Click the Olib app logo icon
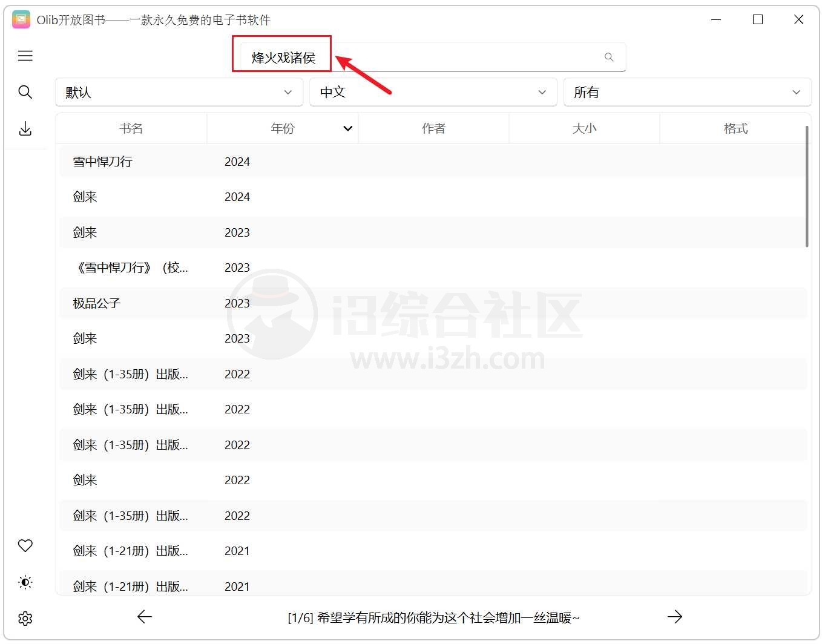Viewport: 822px width, 644px height. 21,20
